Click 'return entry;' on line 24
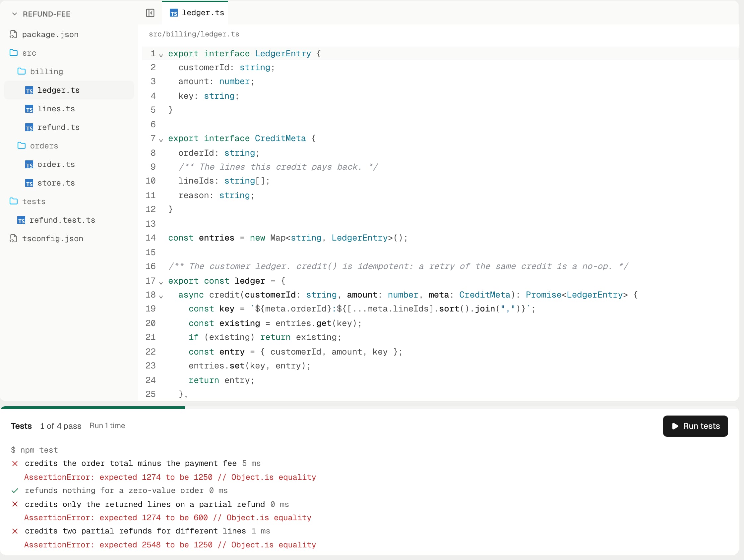 tap(221, 380)
